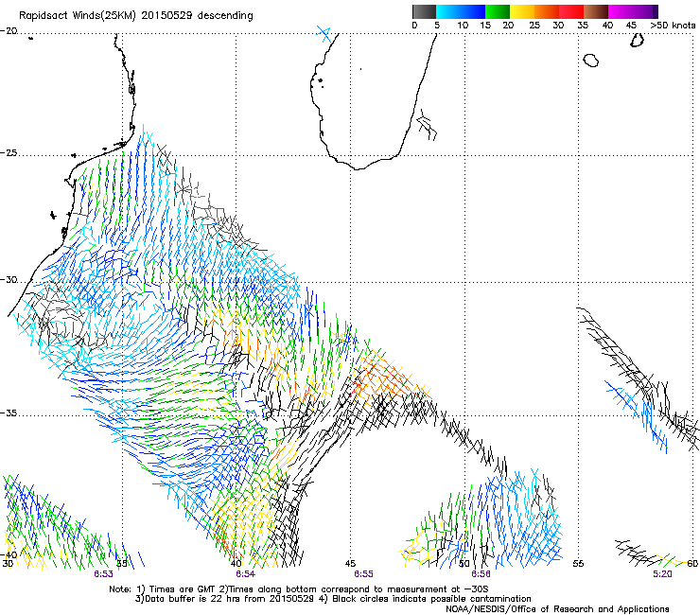This screenshot has height=615, width=700.
Task: Click the '6:55' pass time label
Action: point(363,574)
